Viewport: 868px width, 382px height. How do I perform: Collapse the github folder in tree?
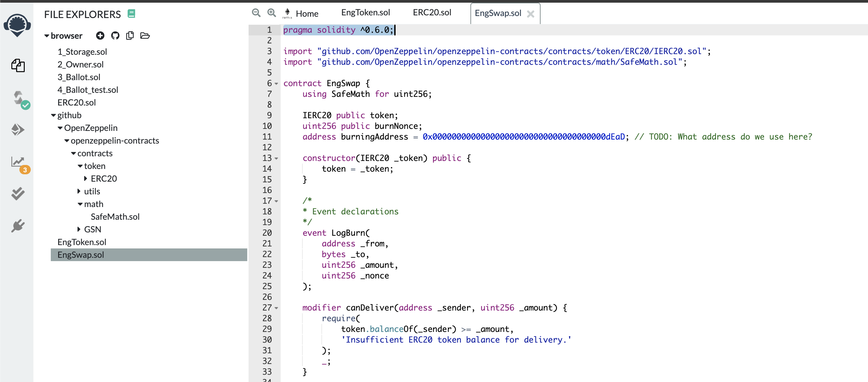pos(53,116)
